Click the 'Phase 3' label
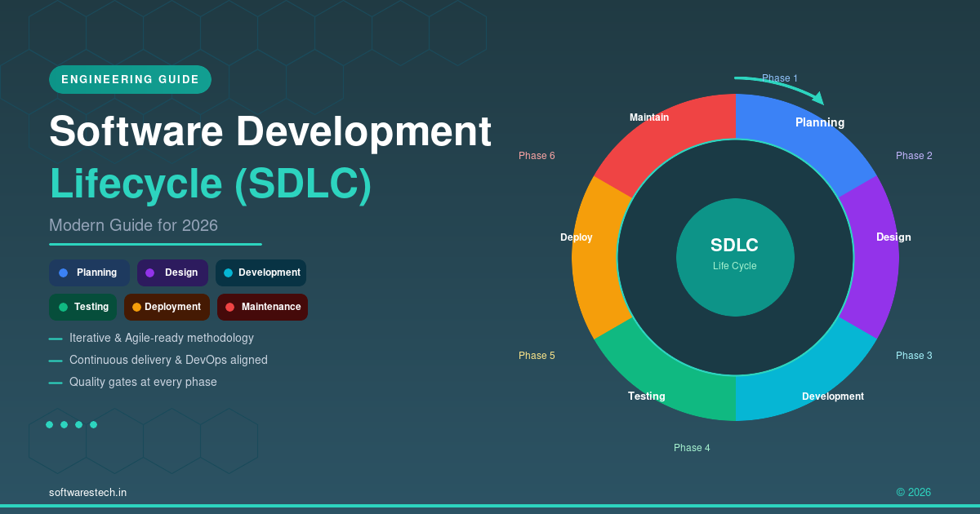This screenshot has height=514, width=980. click(914, 356)
